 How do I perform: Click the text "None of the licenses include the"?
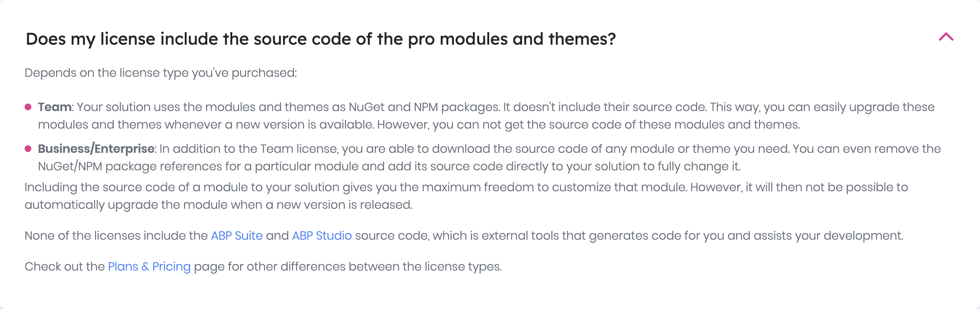pyautogui.click(x=116, y=236)
